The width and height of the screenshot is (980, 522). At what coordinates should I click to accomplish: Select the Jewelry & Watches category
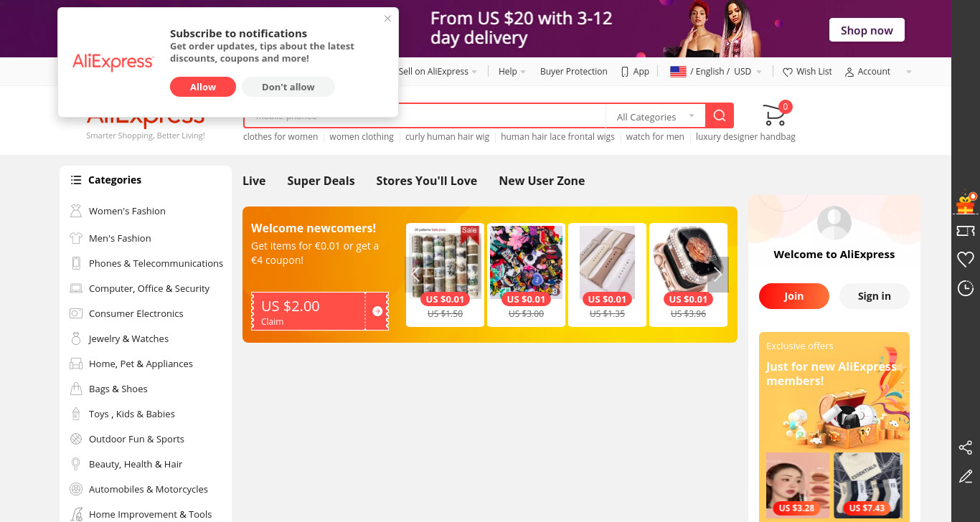click(x=128, y=338)
